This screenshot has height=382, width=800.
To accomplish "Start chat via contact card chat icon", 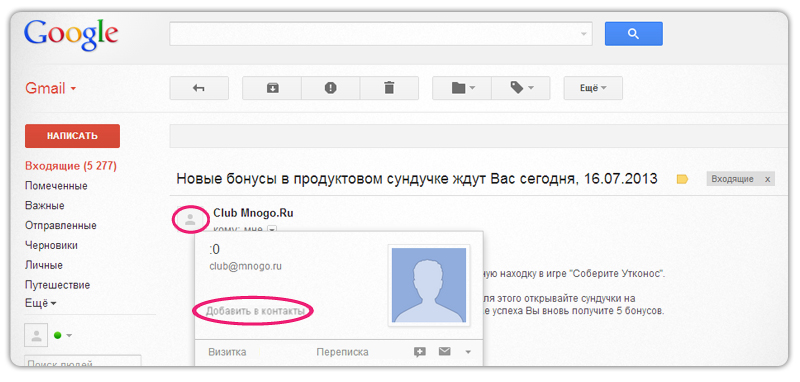I will pos(420,352).
